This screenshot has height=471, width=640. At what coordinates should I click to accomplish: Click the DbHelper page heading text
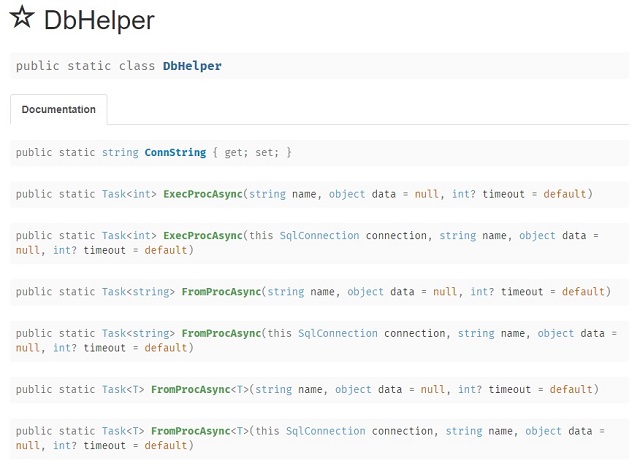[99, 20]
